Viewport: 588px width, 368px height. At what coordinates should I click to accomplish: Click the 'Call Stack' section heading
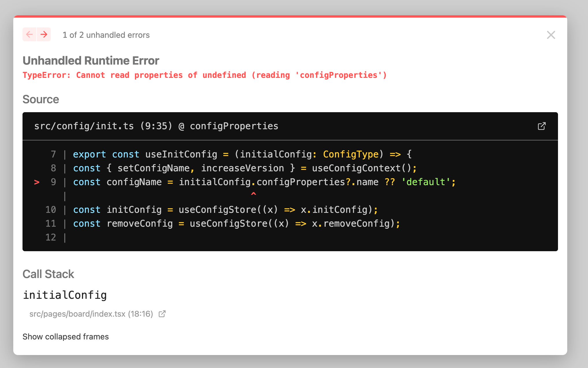click(x=48, y=274)
